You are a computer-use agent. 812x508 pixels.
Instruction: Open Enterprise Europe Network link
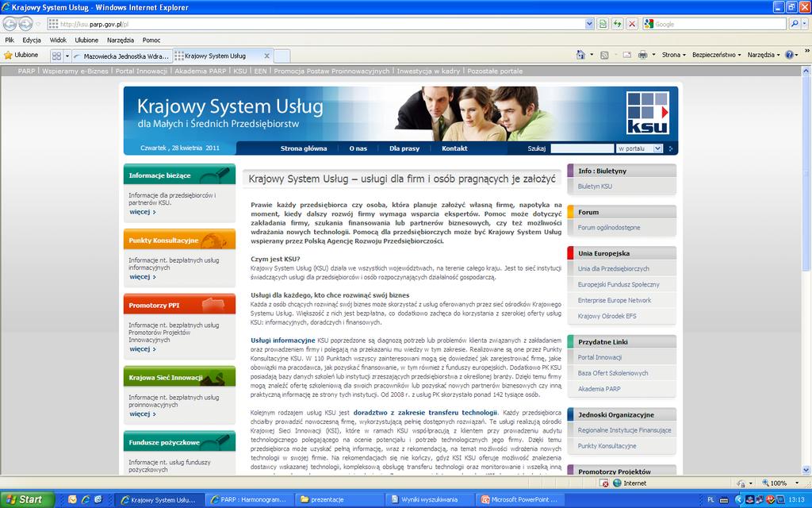615,300
